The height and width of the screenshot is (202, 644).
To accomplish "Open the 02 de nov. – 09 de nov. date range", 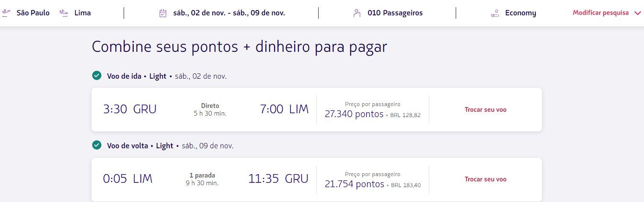I will 229,13.
